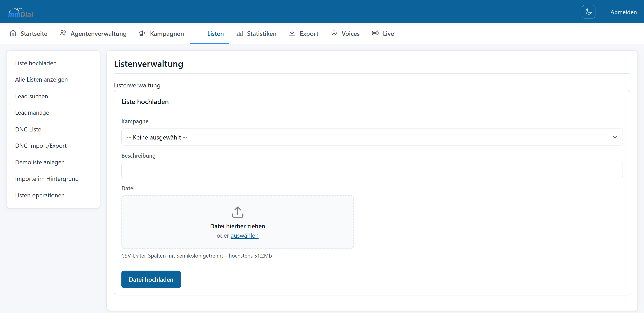Screen dimensions: 644x313
Task: Click the Datei hochladen button
Action: (x=151, y=279)
